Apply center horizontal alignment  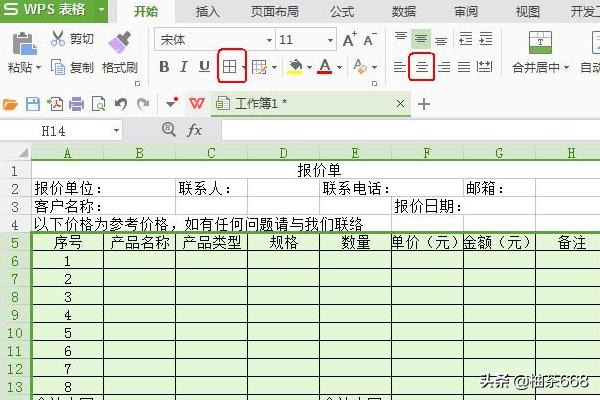point(422,67)
